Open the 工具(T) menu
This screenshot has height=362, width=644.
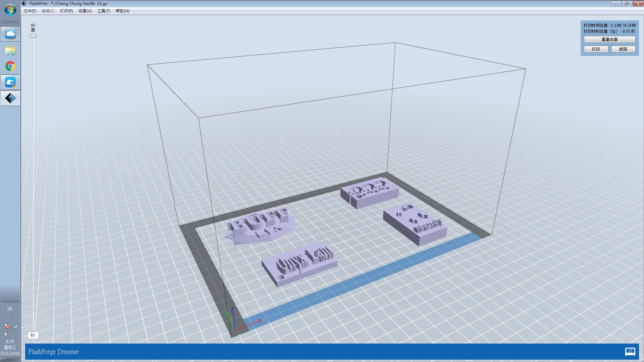click(104, 11)
